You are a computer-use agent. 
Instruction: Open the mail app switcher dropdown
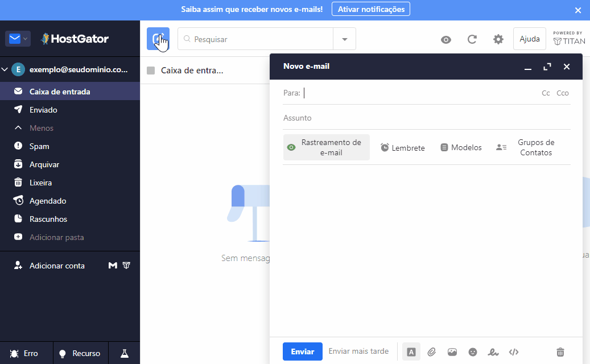point(18,39)
